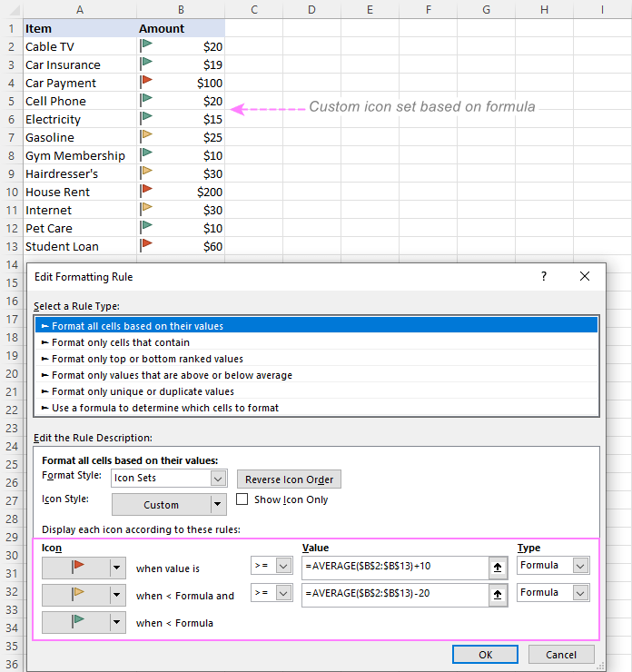Viewport: 632px width, 672px height.
Task: Collapse dialog for second formula range selection
Action: tap(498, 595)
